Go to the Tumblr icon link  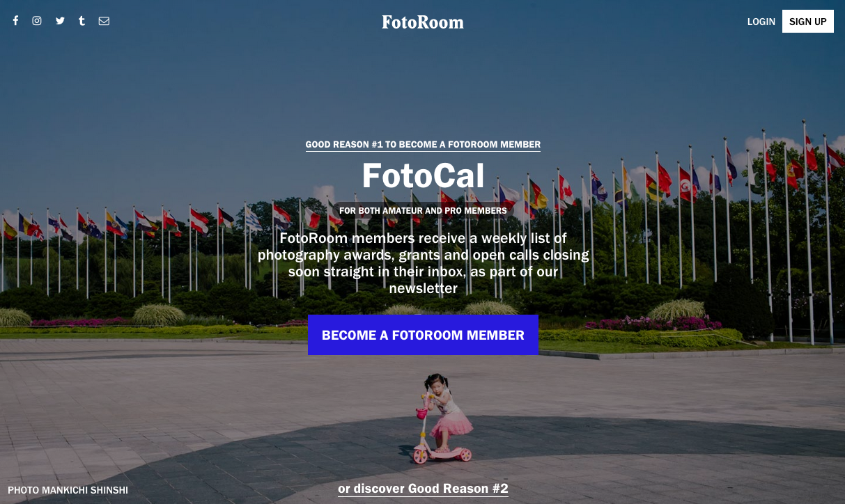pyautogui.click(x=82, y=21)
